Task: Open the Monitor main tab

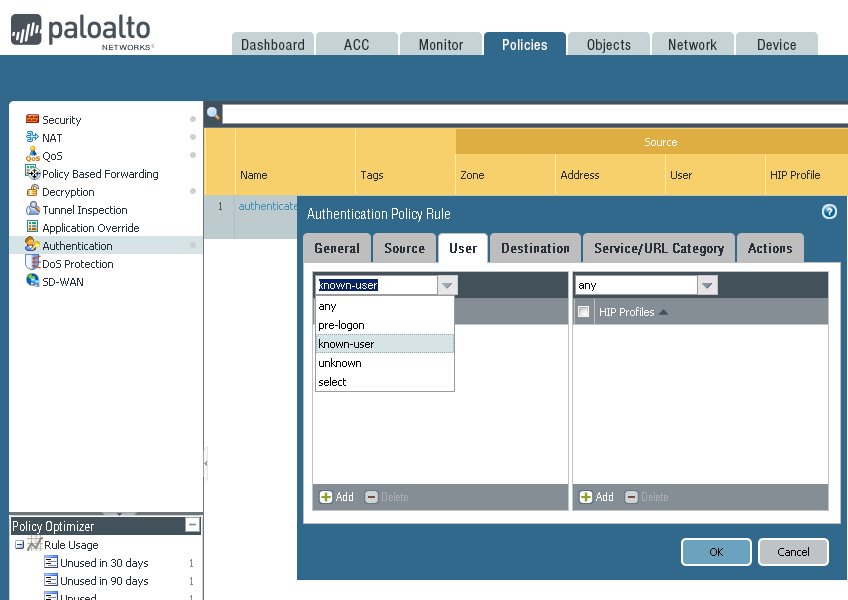Action: (x=440, y=45)
